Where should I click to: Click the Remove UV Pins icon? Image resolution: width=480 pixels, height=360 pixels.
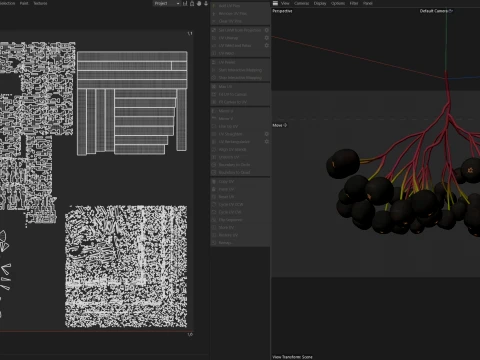click(x=214, y=13)
